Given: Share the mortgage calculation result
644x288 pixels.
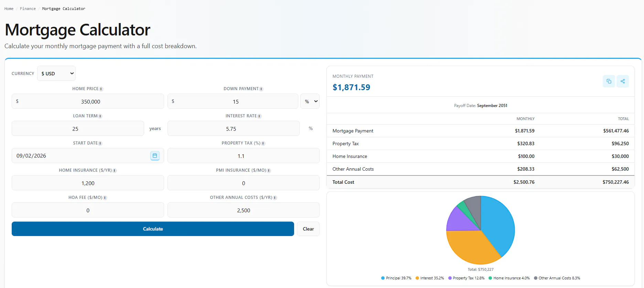Looking at the screenshot, I should click(x=623, y=81).
